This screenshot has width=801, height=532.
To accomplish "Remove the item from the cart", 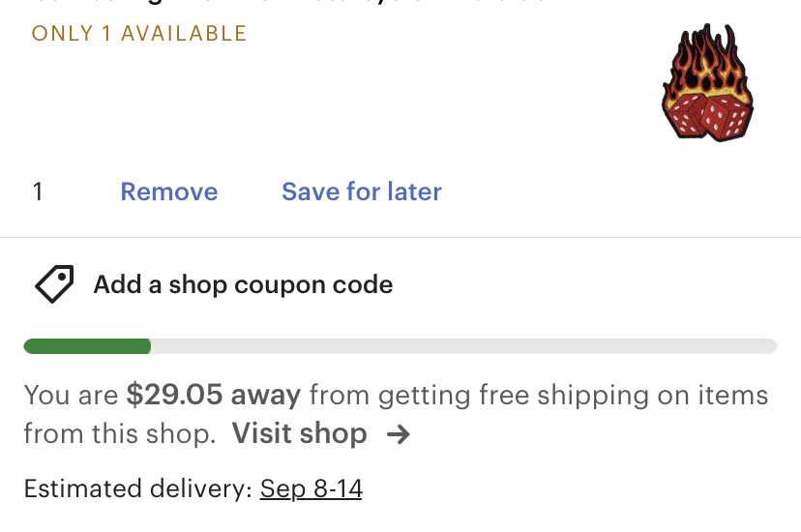I will pyautogui.click(x=168, y=192).
